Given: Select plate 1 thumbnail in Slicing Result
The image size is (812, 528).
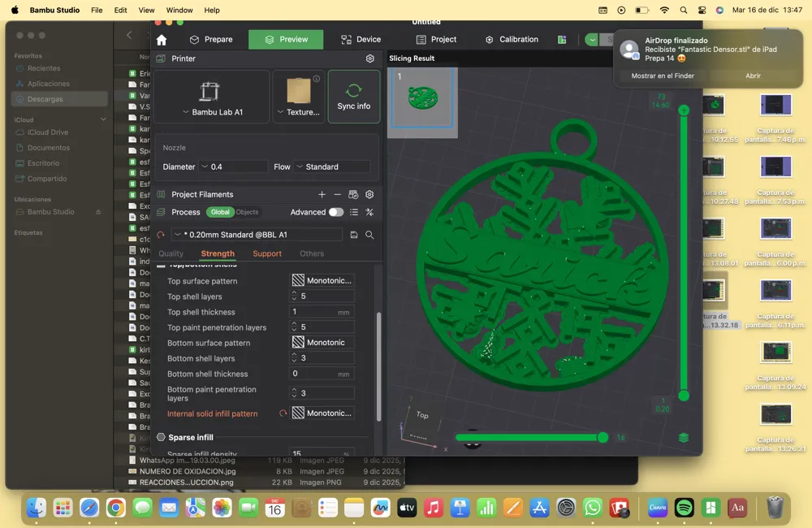Looking at the screenshot, I should (x=422, y=97).
